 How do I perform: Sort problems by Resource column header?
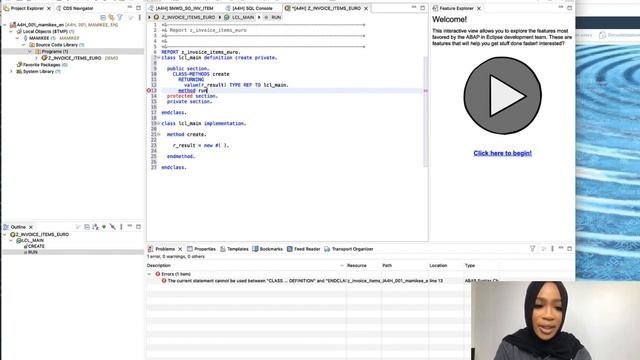coord(364,266)
